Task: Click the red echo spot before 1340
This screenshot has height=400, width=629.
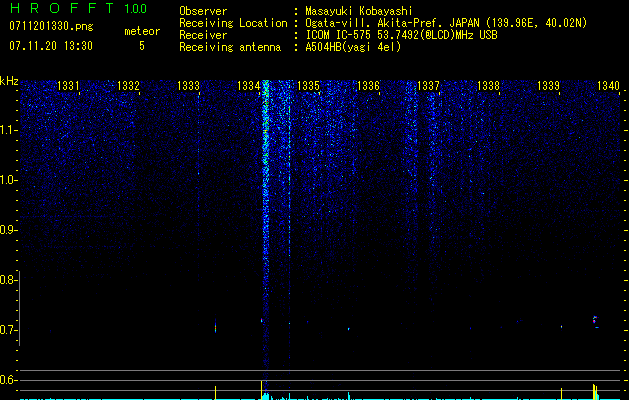Action: coord(595,320)
